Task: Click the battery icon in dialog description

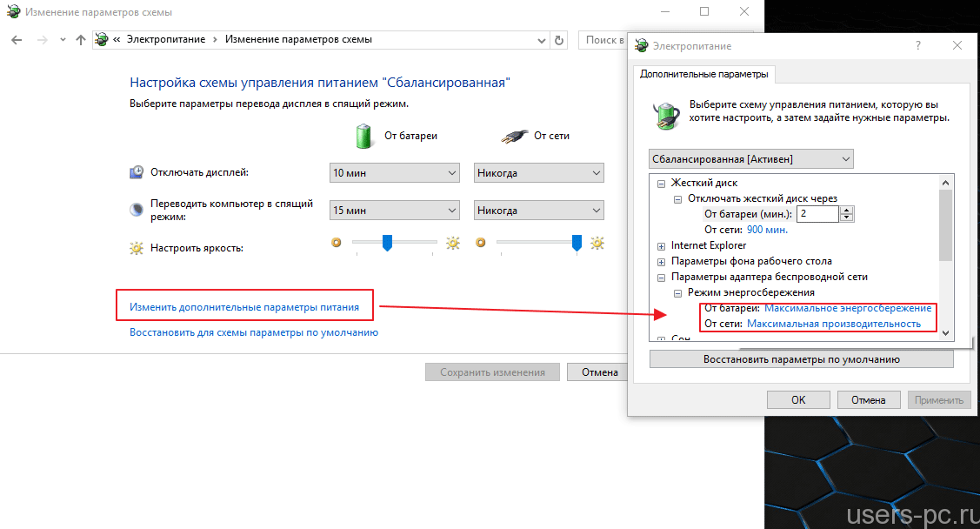Action: coord(665,111)
